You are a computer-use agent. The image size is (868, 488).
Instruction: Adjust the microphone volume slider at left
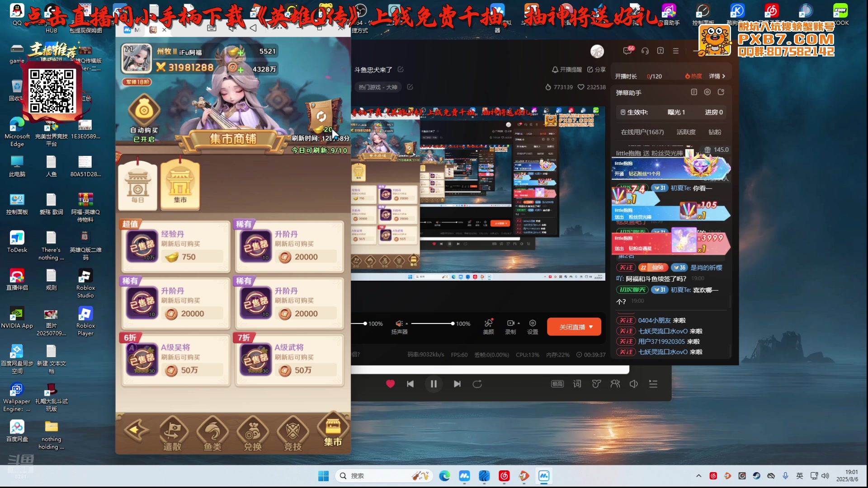(359, 324)
